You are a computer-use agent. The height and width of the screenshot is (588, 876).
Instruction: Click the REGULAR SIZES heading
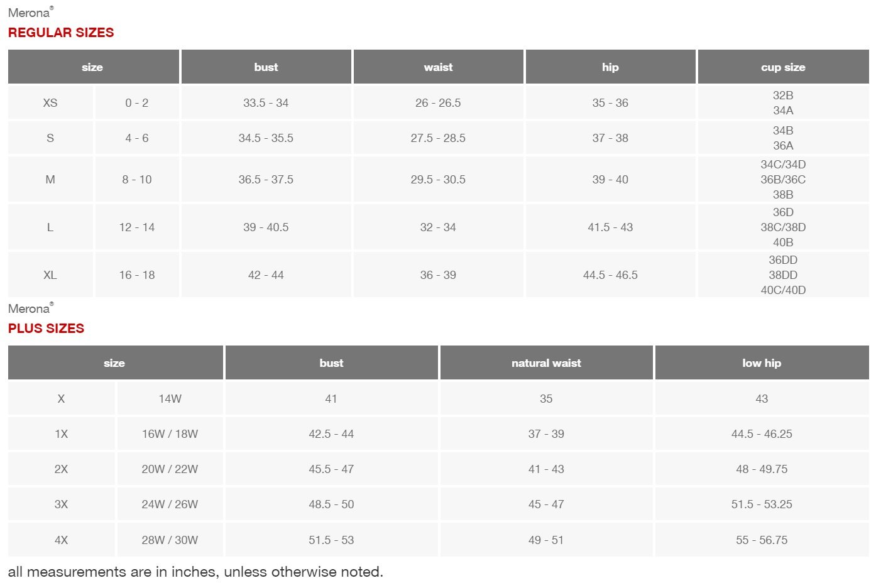[61, 33]
